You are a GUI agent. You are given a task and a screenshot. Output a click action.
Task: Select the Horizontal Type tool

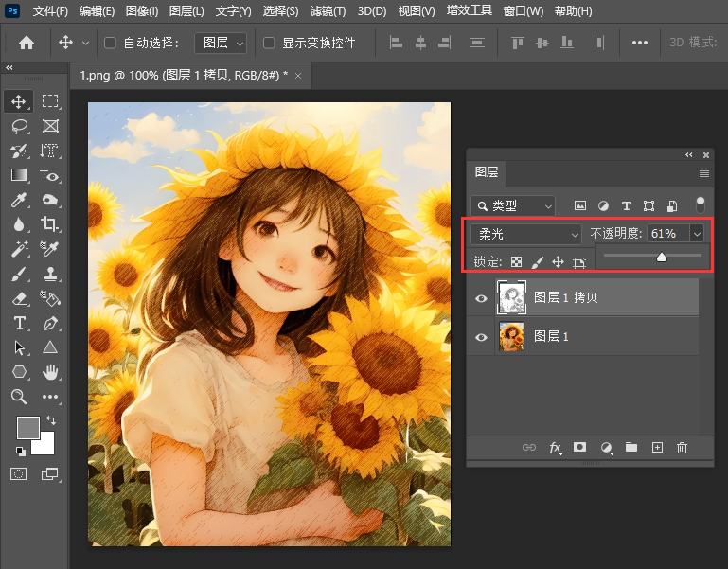tap(19, 323)
